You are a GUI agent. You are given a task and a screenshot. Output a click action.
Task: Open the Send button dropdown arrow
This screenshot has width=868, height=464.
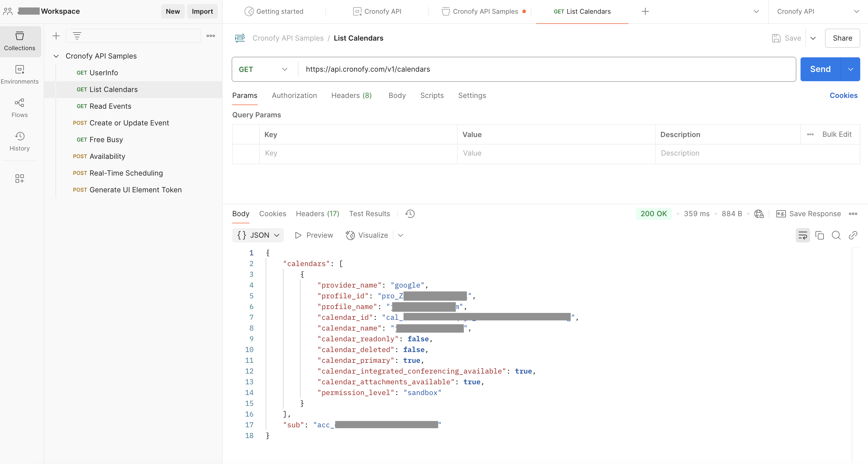[x=850, y=69]
